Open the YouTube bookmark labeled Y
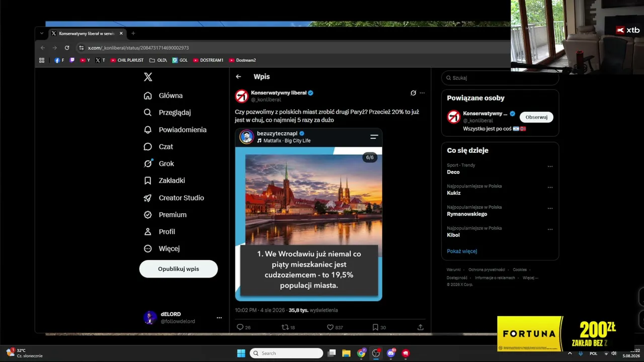The width and height of the screenshot is (644, 362). [85, 60]
